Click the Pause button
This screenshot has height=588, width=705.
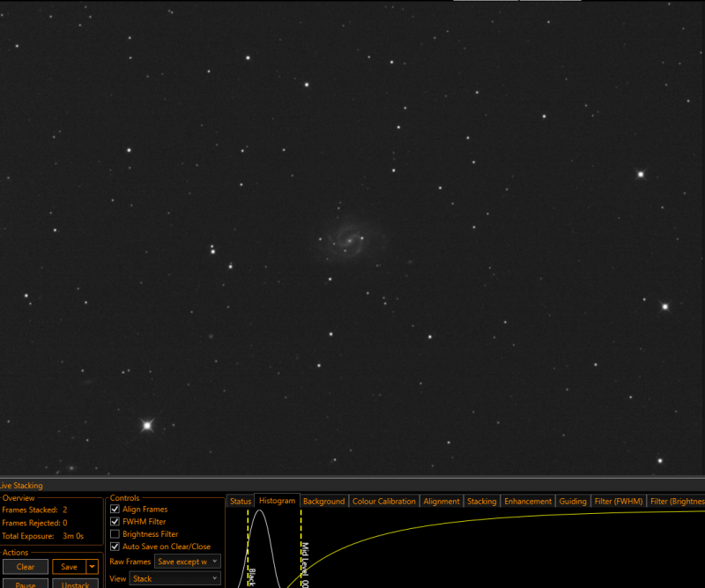(x=26, y=584)
